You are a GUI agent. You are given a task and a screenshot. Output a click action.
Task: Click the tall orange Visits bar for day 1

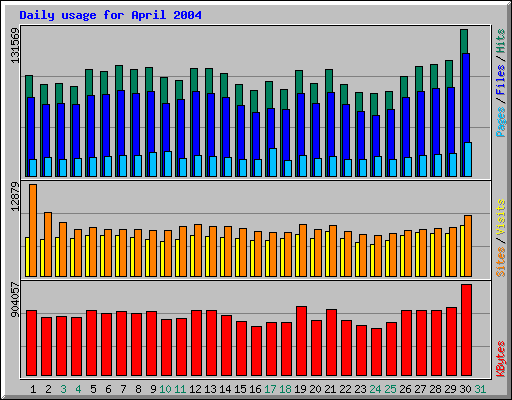click(33, 230)
